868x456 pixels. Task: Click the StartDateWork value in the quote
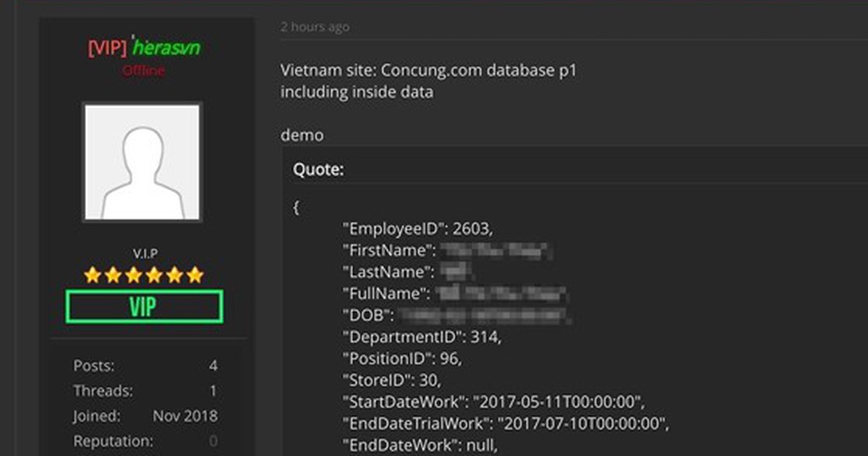[558, 402]
